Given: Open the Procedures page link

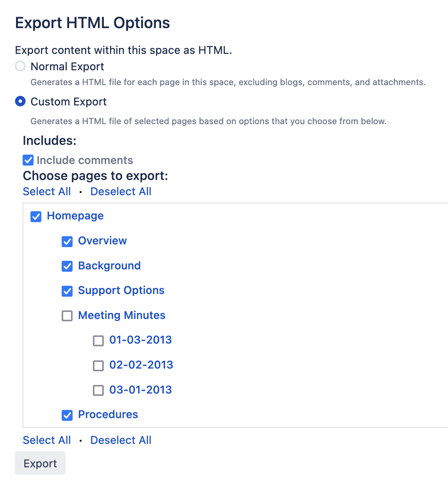Looking at the screenshot, I should tap(108, 414).
